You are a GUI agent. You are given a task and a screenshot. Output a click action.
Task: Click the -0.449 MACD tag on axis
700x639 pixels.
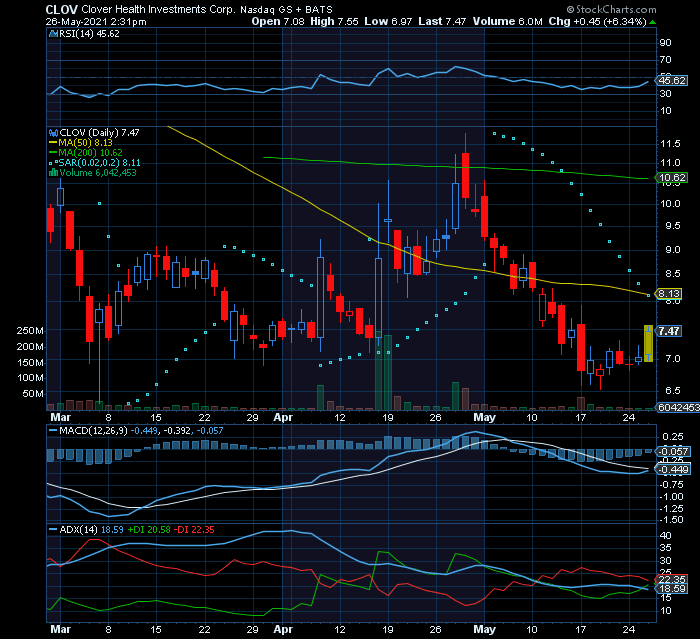click(x=673, y=470)
